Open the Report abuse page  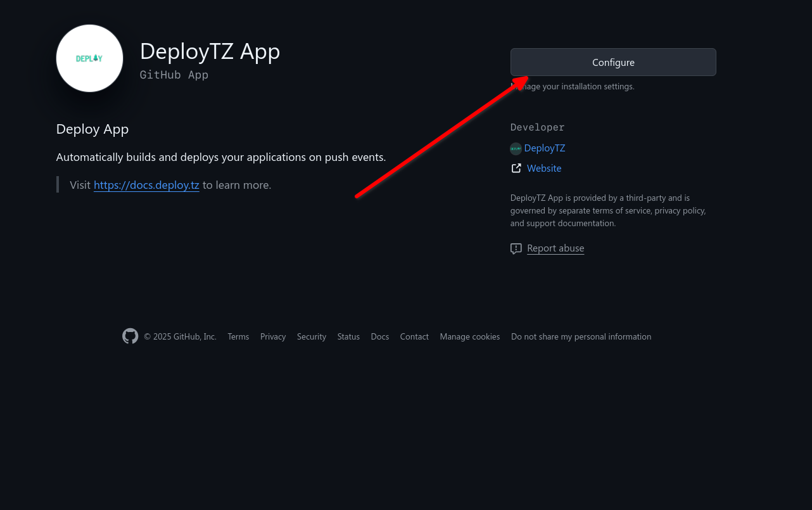pos(555,248)
